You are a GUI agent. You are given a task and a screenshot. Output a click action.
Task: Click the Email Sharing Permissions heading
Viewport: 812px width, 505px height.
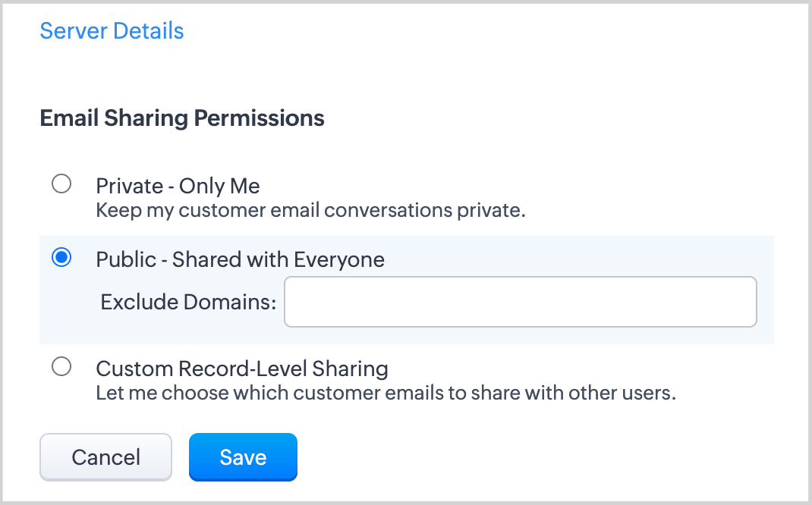182,118
